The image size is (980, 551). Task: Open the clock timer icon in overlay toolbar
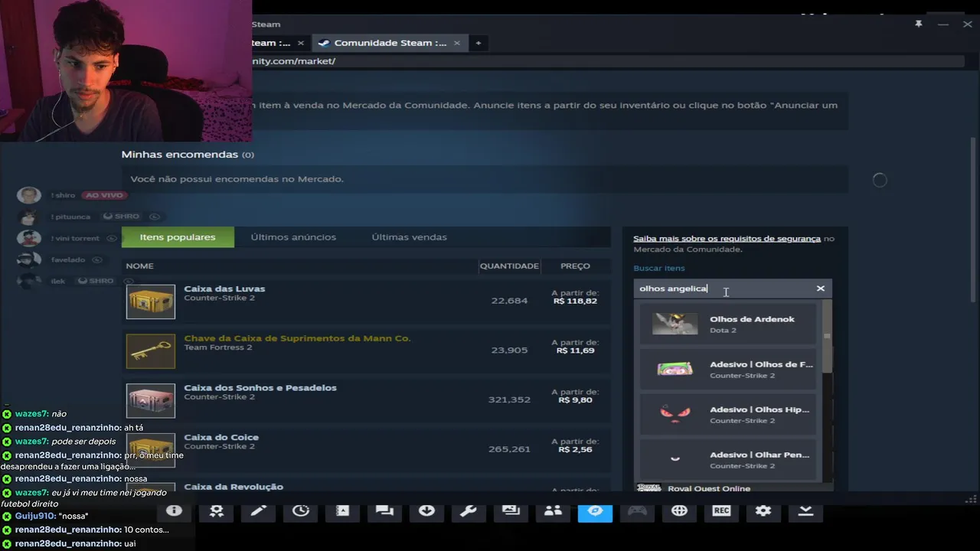[301, 510]
